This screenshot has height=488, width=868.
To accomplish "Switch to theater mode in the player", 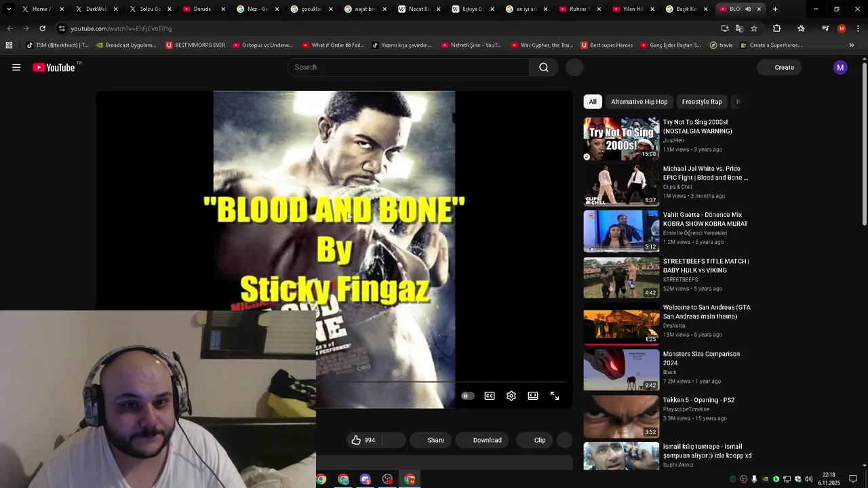I will (x=533, y=396).
